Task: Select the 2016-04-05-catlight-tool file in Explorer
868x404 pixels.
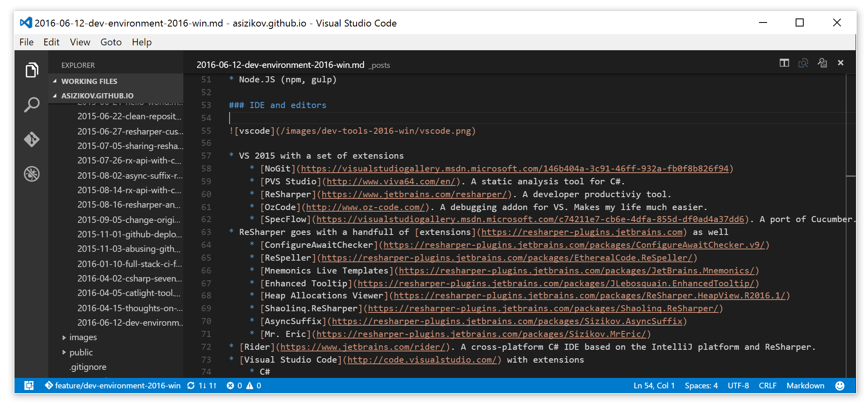Action: [x=130, y=293]
